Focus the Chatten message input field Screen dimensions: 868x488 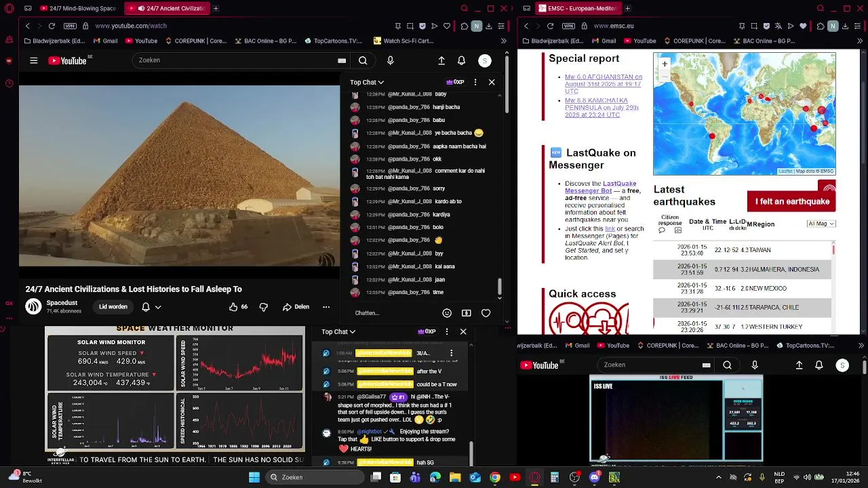[393, 313]
